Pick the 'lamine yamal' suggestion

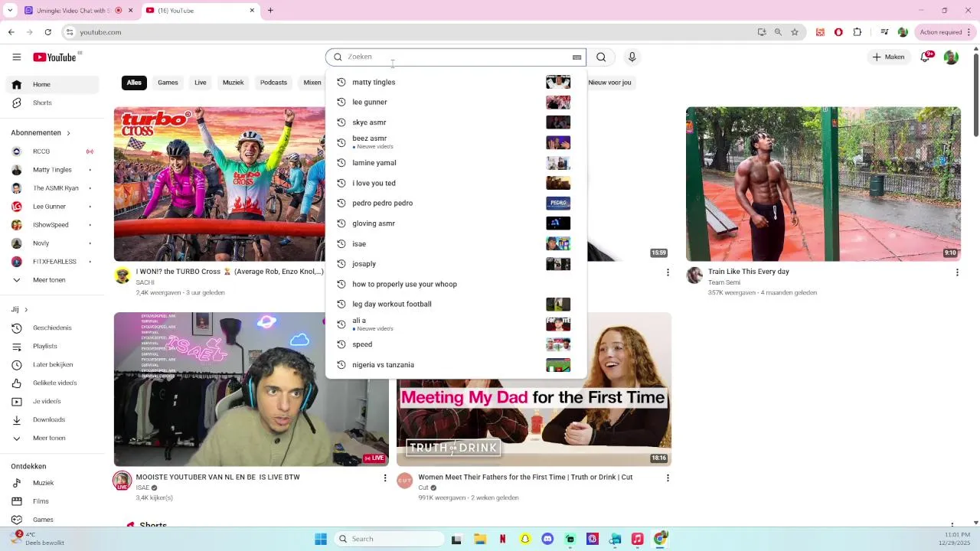(456, 163)
